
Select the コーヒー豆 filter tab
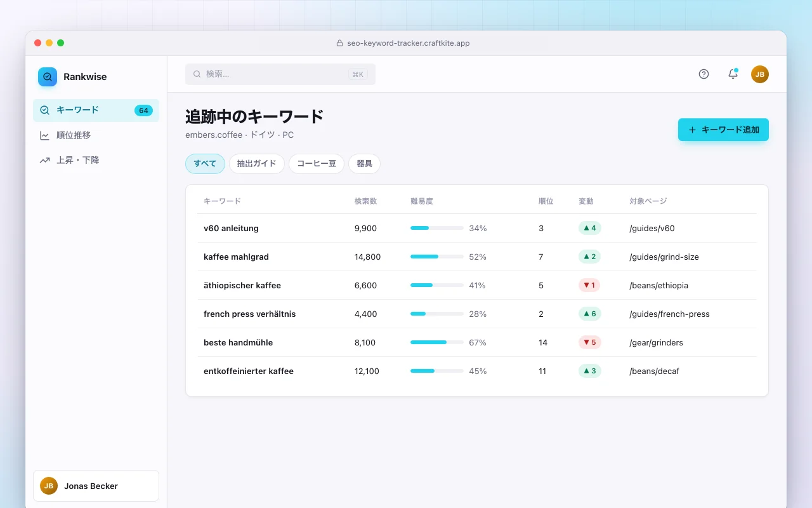[317, 163]
